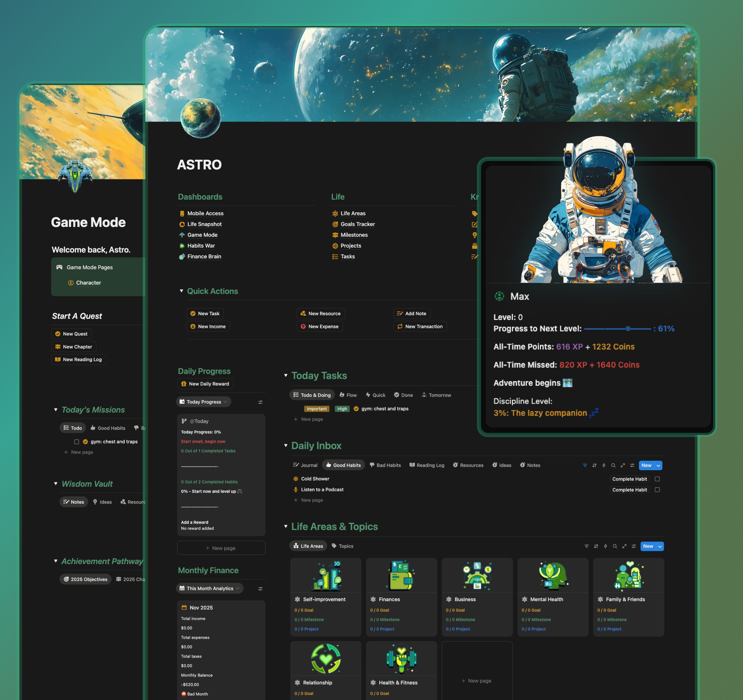Click the New Expense button
Image resolution: width=743 pixels, height=700 pixels.
coord(320,326)
